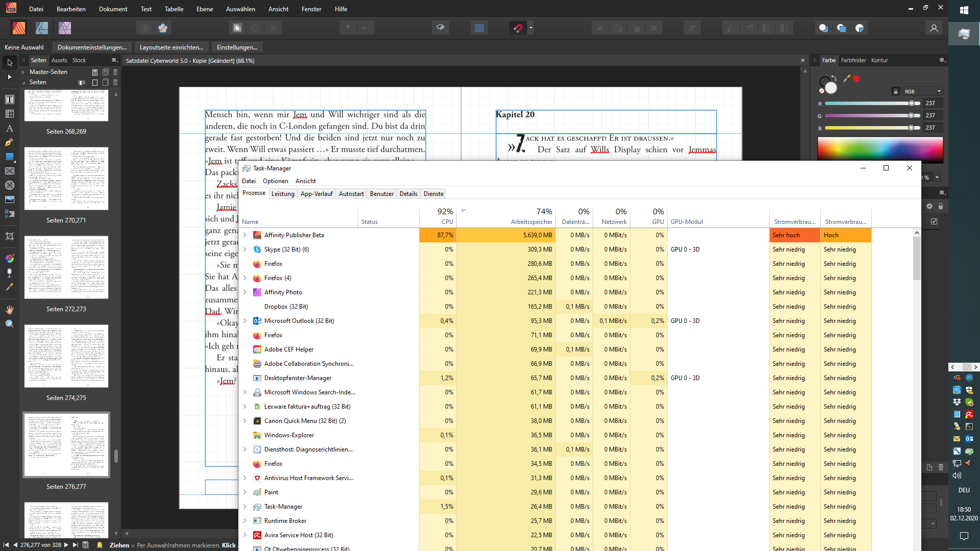Select the Zoom magnifier tool
980x551 pixels.
[x=10, y=324]
